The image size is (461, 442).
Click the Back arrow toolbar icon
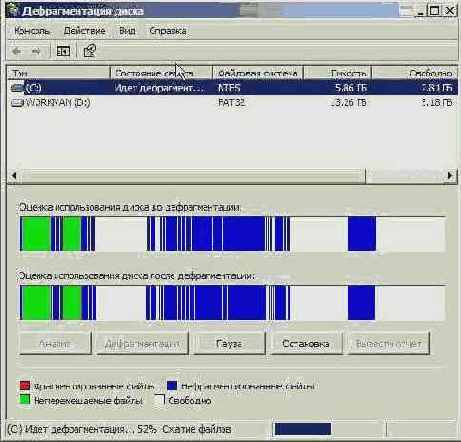[16, 51]
